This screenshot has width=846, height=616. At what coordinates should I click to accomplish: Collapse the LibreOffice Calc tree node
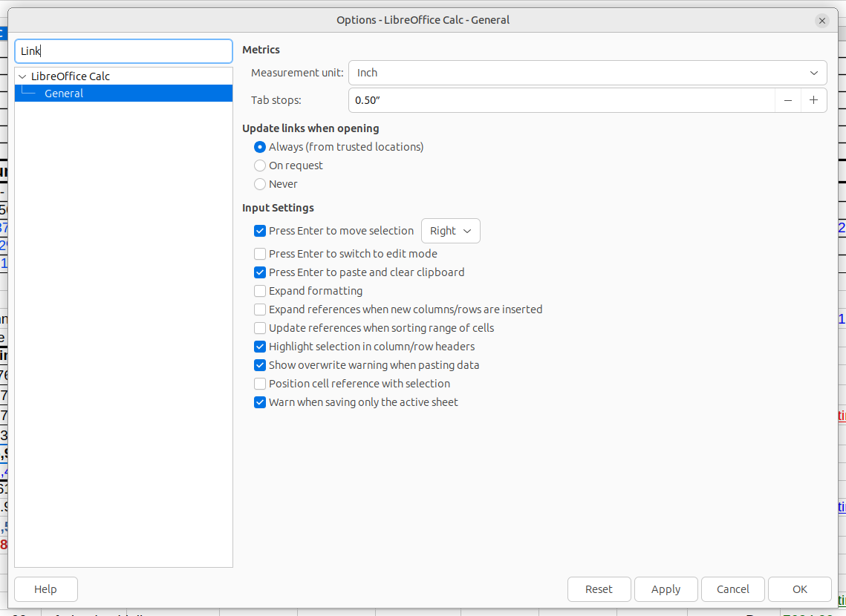23,76
